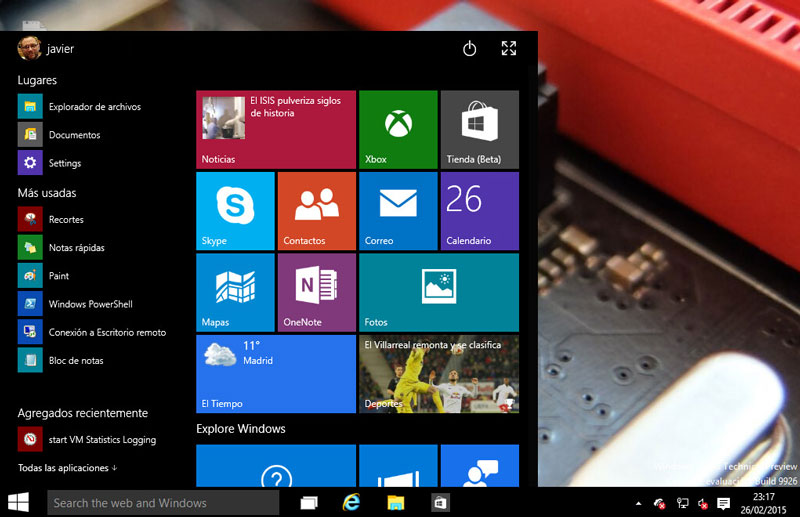Launch the Skype tile
Screen dimensions: 800x517
[235, 211]
